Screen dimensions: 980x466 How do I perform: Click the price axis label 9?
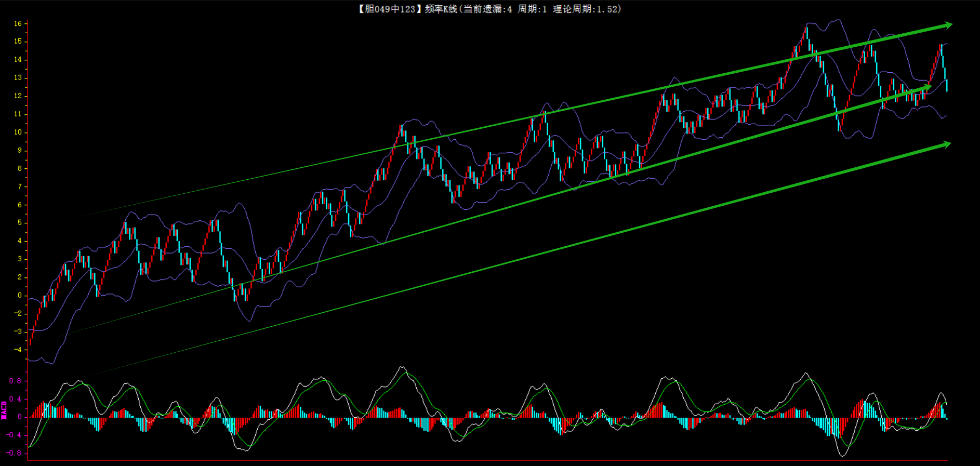point(20,151)
